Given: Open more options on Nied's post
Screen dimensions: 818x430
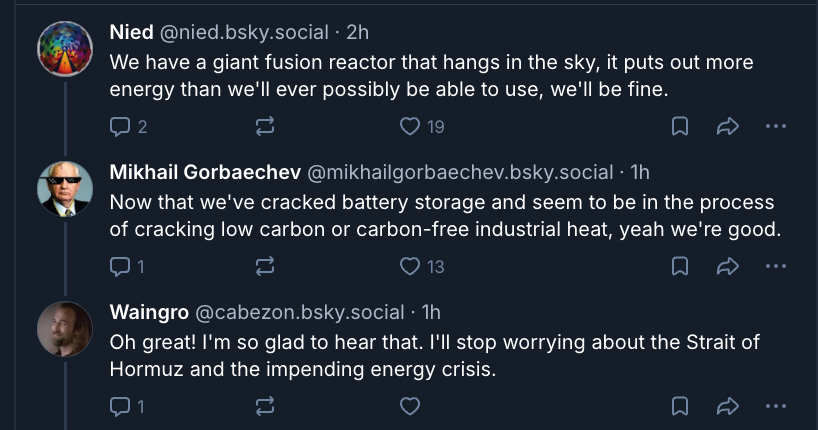Looking at the screenshot, I should 776,126.
